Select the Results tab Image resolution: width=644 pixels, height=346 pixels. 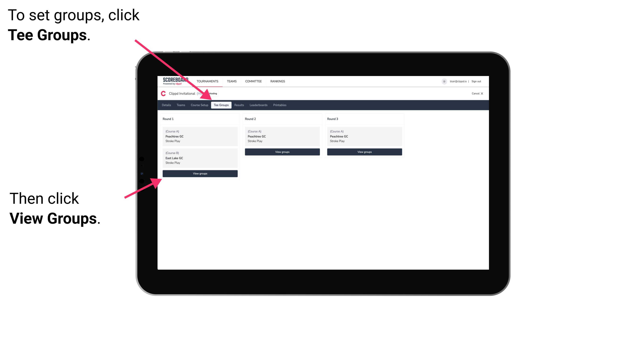coord(239,105)
